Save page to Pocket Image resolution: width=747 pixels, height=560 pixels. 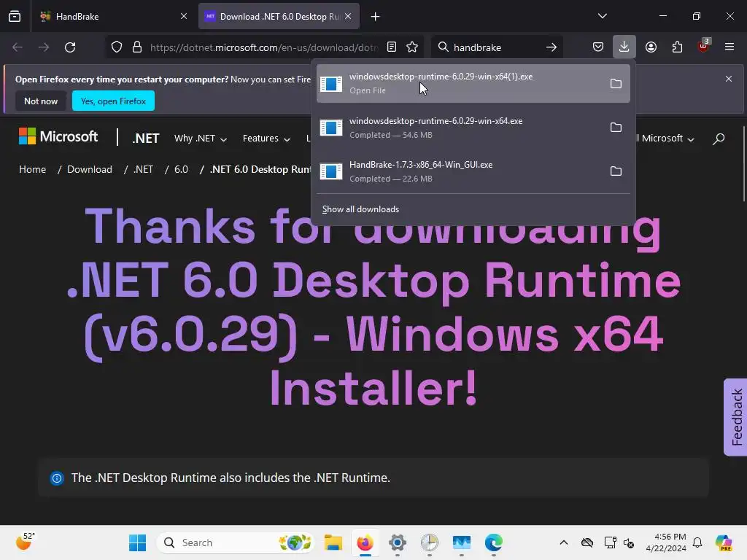point(598,47)
